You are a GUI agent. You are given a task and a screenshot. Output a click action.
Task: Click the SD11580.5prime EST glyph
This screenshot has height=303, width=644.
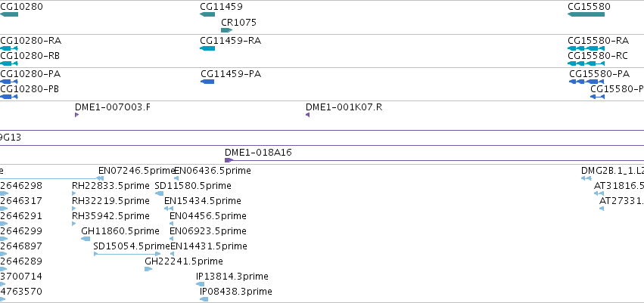point(160,193)
